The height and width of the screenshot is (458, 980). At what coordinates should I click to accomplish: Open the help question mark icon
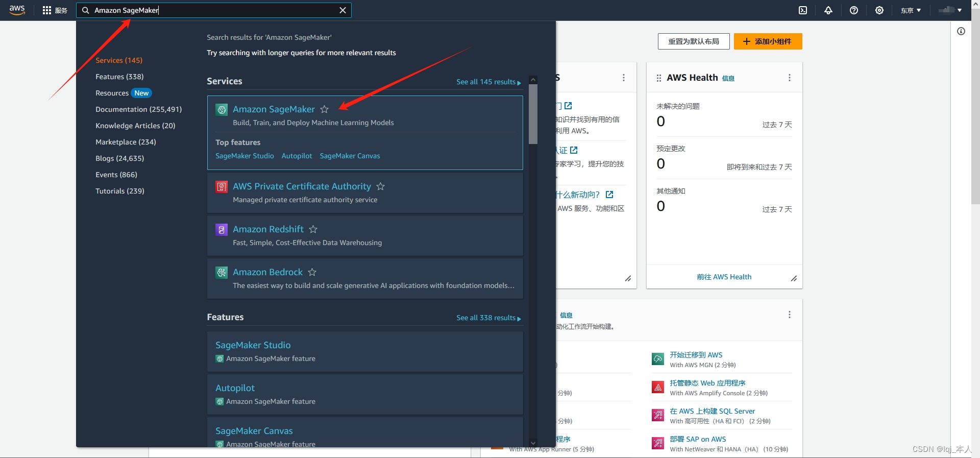854,10
